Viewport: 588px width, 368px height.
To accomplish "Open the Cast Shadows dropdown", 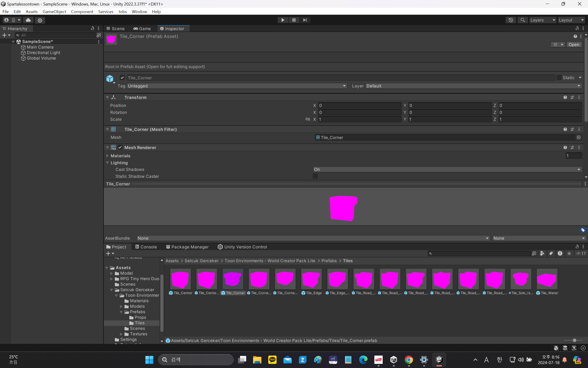I will click(447, 170).
